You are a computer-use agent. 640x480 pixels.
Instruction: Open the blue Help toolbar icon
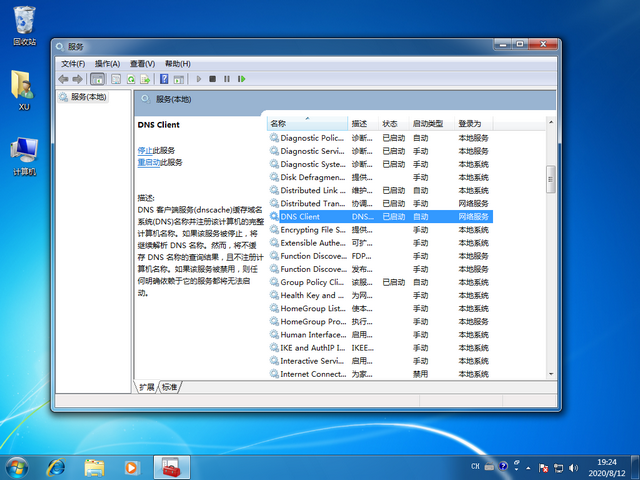tap(164, 79)
